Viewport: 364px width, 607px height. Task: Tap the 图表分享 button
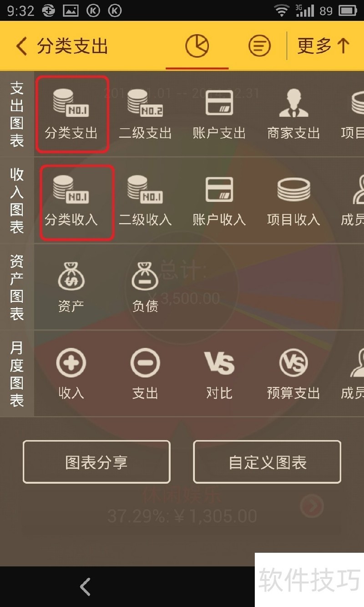(96, 462)
